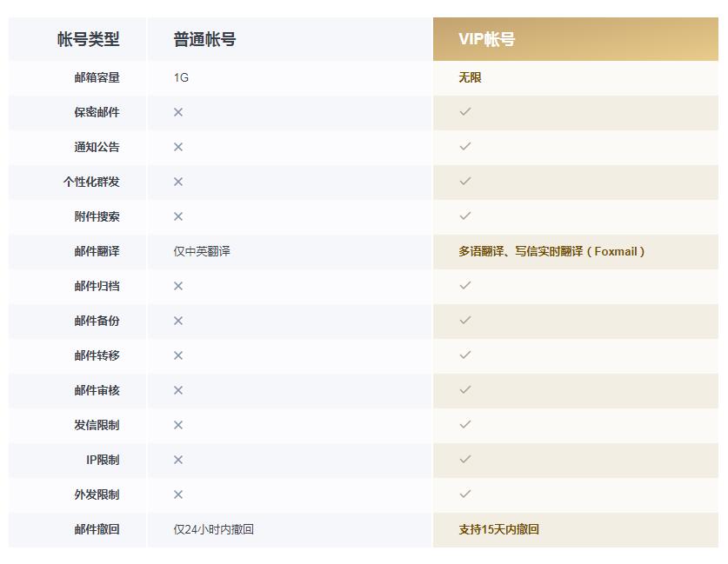Viewport: 728px width, 564px height.
Task: Click the X icon for 附件搜索
Action: pyautogui.click(x=178, y=216)
